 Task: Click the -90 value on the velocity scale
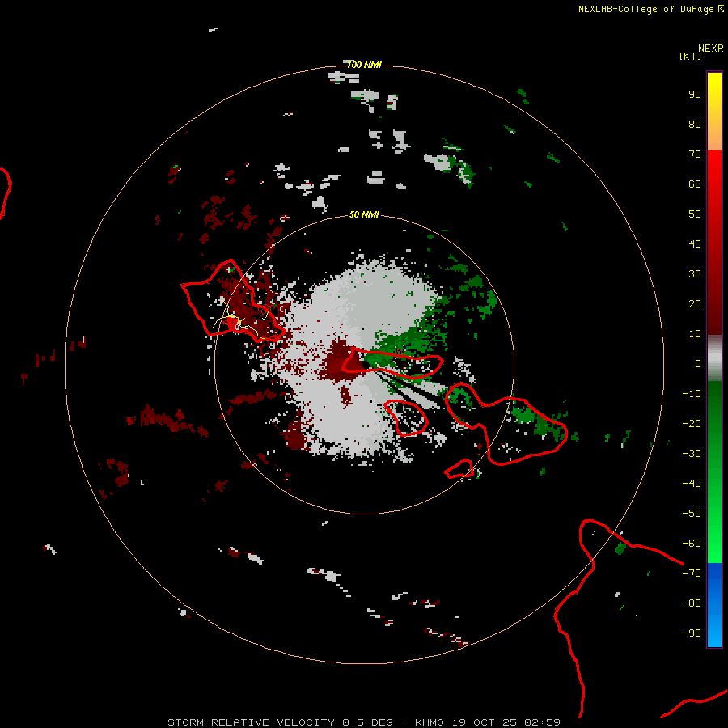(x=692, y=633)
